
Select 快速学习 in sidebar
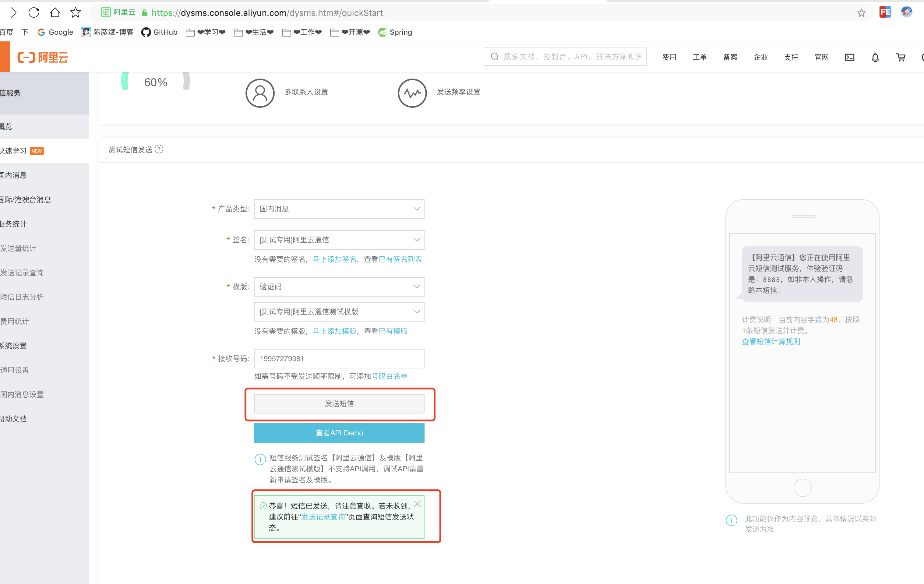tap(44, 151)
